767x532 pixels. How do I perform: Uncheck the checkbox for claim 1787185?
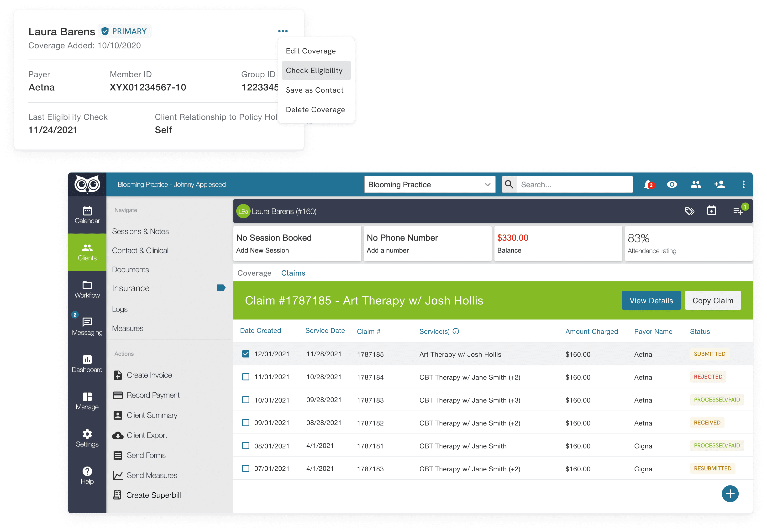tap(246, 354)
